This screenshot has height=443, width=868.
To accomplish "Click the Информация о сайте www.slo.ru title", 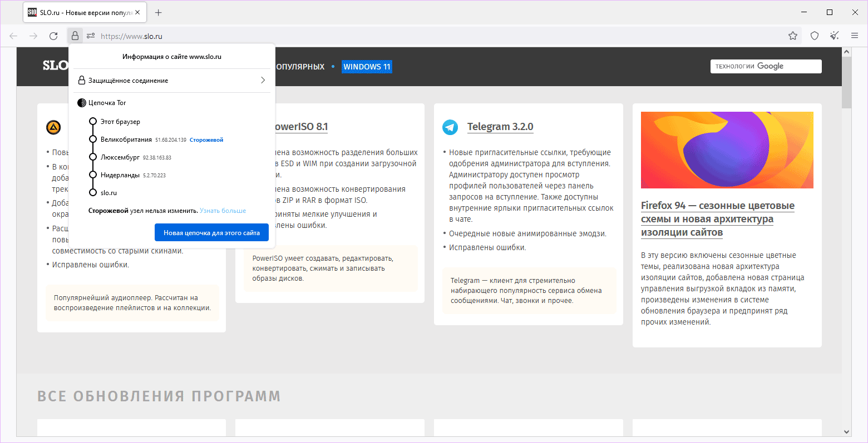I will coord(172,57).
